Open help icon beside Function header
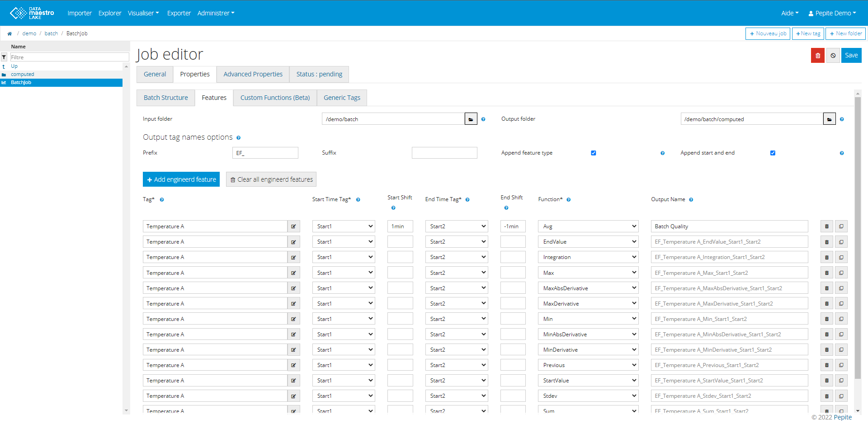 click(x=569, y=200)
